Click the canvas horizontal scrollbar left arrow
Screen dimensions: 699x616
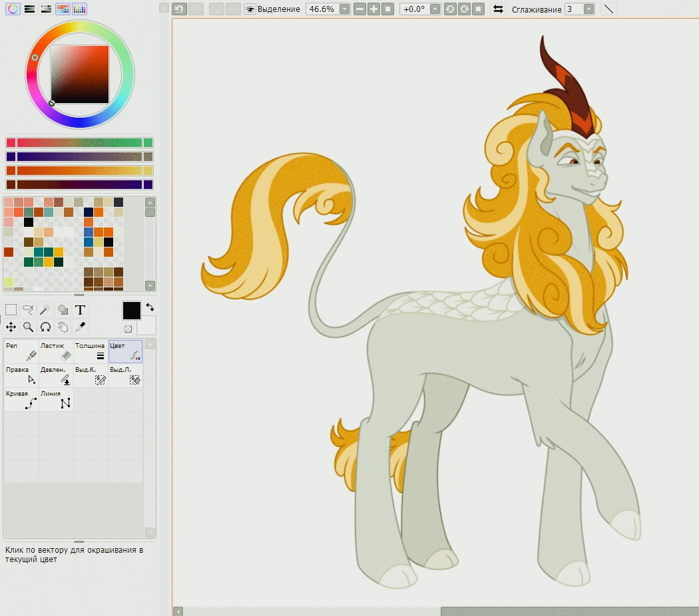click(178, 611)
